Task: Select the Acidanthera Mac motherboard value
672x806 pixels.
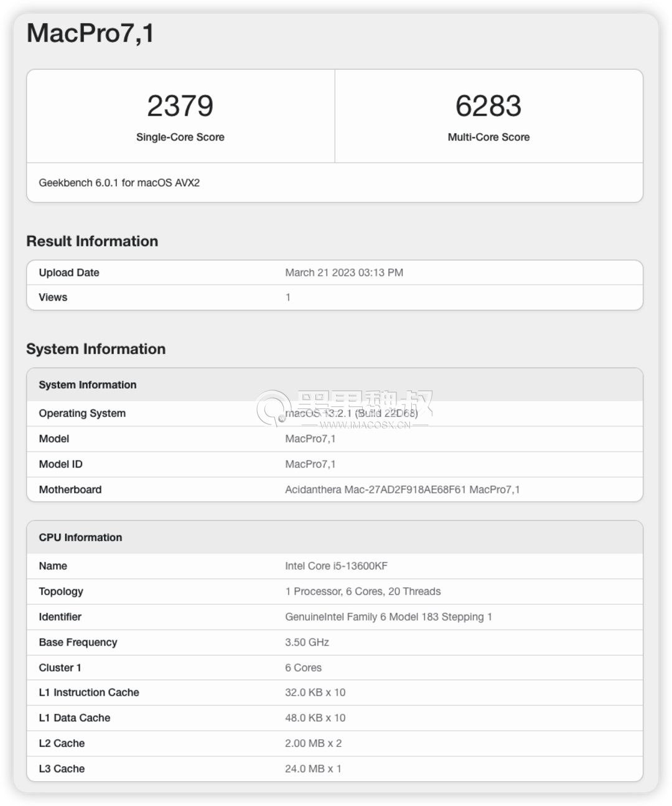Action: pyautogui.click(x=403, y=490)
